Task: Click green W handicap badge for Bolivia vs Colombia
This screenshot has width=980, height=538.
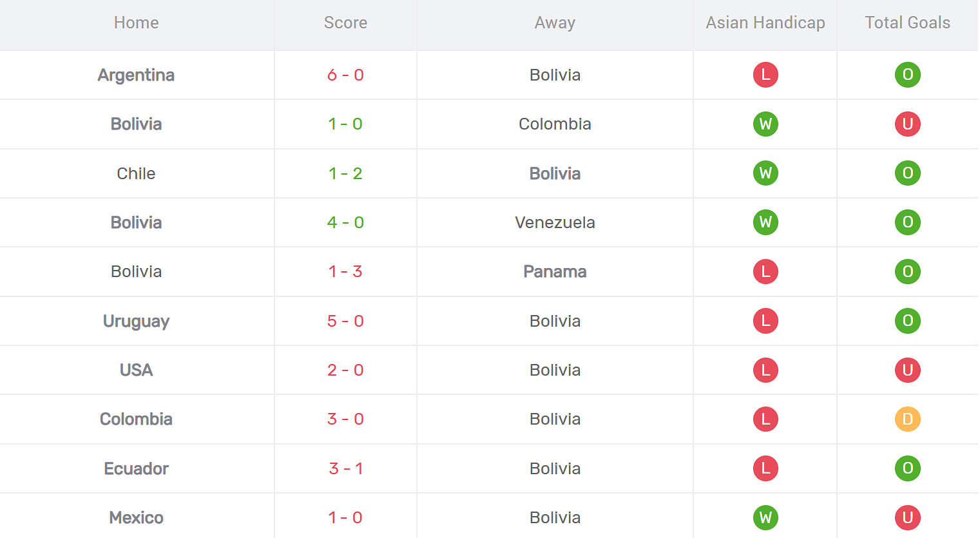Action: 765,124
